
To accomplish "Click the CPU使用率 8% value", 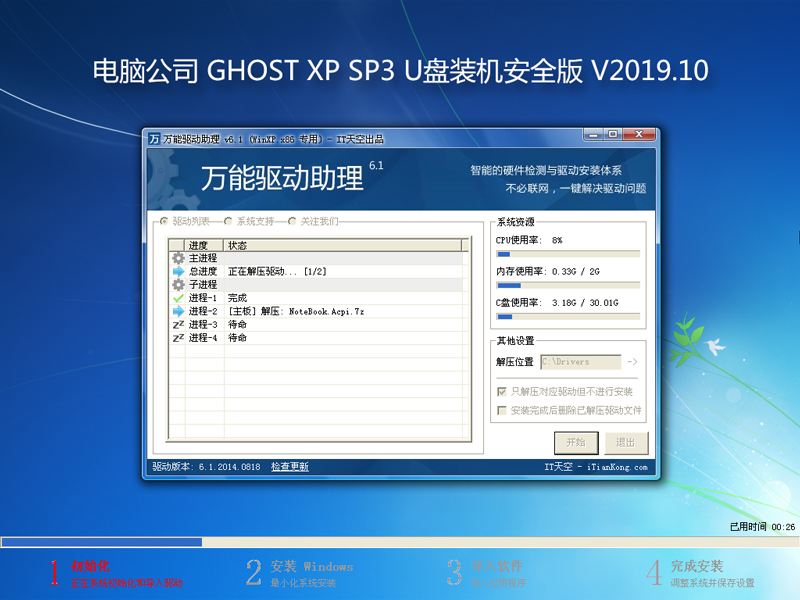I will 557,240.
